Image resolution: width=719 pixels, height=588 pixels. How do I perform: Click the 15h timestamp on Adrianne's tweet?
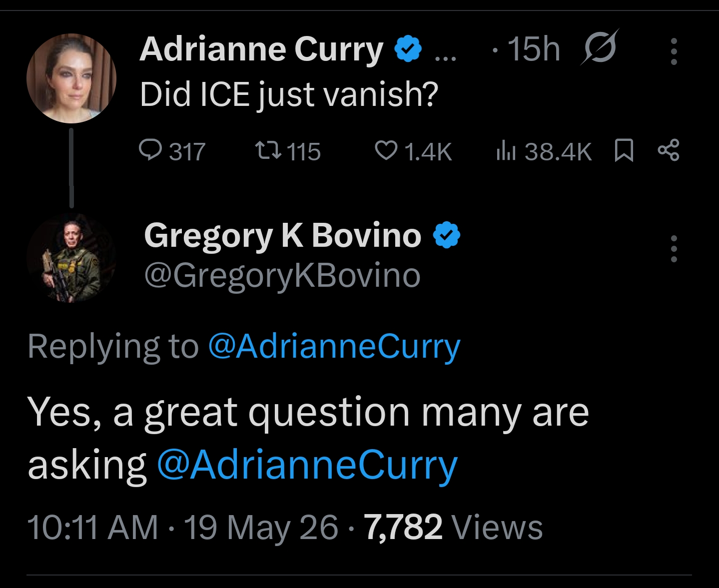pyautogui.click(x=534, y=49)
